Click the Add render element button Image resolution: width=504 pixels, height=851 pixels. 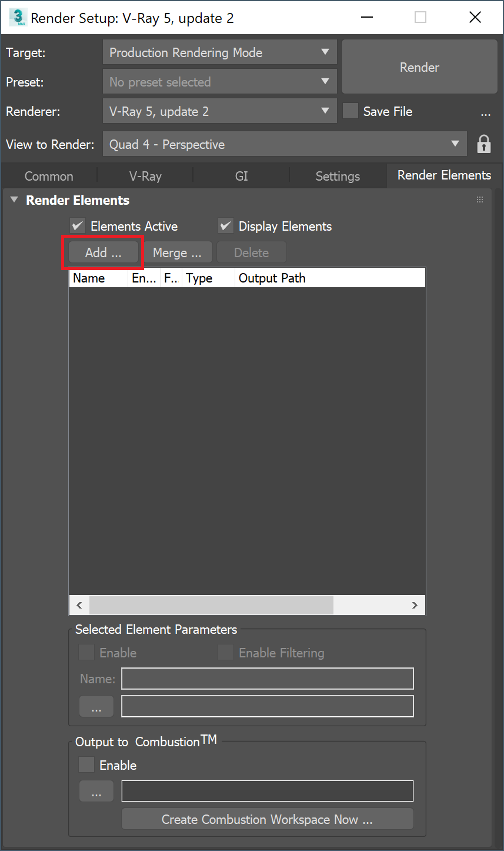(104, 253)
